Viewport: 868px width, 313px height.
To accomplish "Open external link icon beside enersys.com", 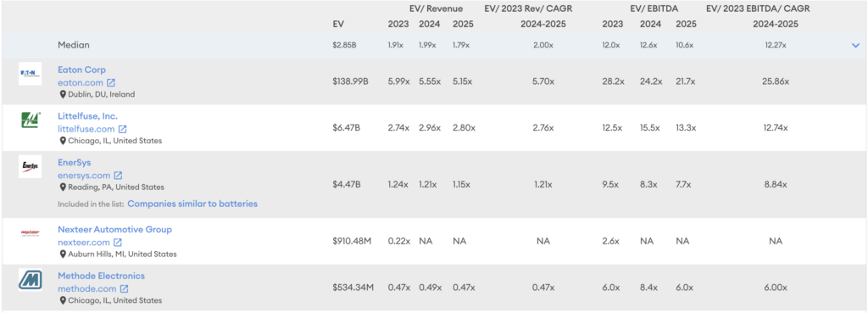I will (x=118, y=176).
